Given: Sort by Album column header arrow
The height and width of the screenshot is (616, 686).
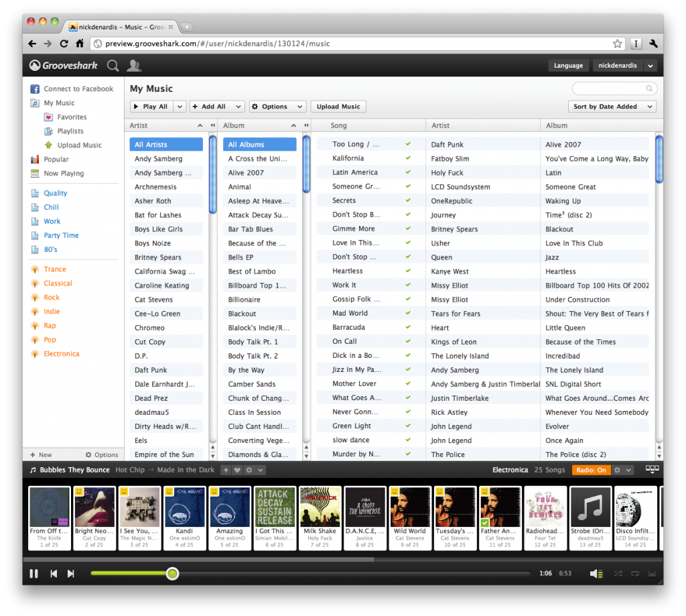Looking at the screenshot, I should coord(293,125).
